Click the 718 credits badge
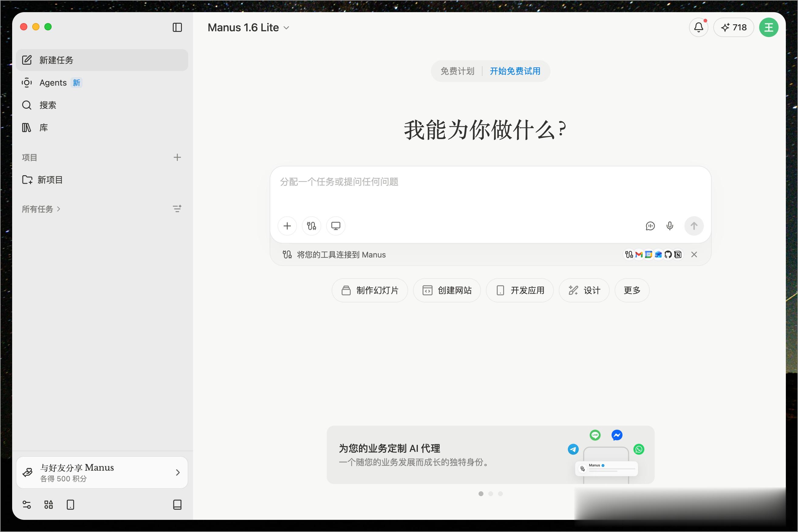This screenshot has width=798, height=532. click(733, 28)
